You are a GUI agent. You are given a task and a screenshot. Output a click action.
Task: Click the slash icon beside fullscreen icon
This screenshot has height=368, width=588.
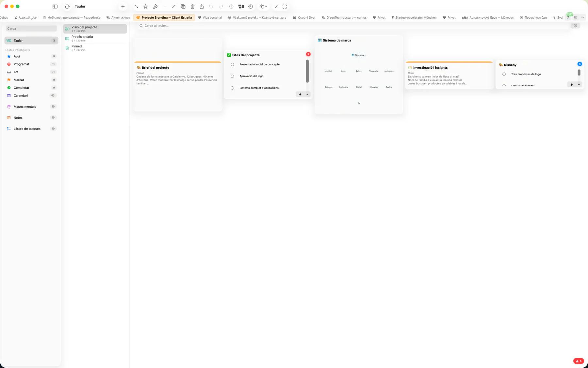(276, 7)
